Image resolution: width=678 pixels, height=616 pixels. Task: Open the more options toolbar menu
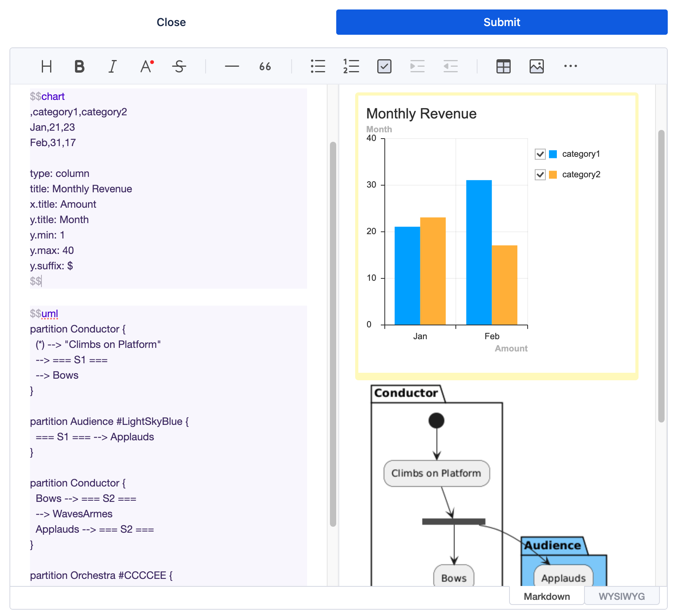point(570,66)
